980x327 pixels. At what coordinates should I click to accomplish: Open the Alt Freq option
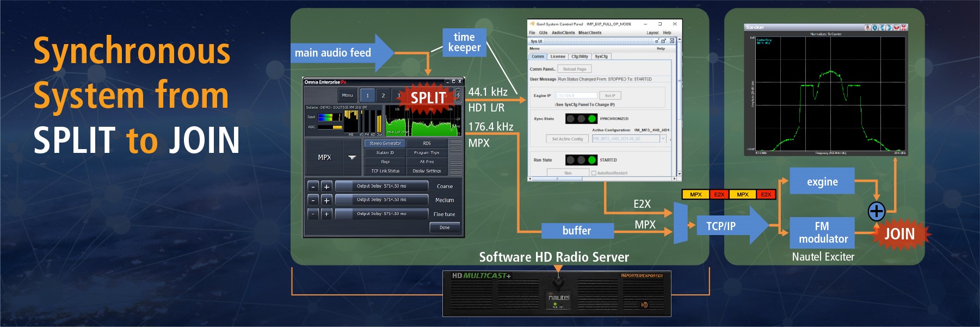(x=427, y=162)
